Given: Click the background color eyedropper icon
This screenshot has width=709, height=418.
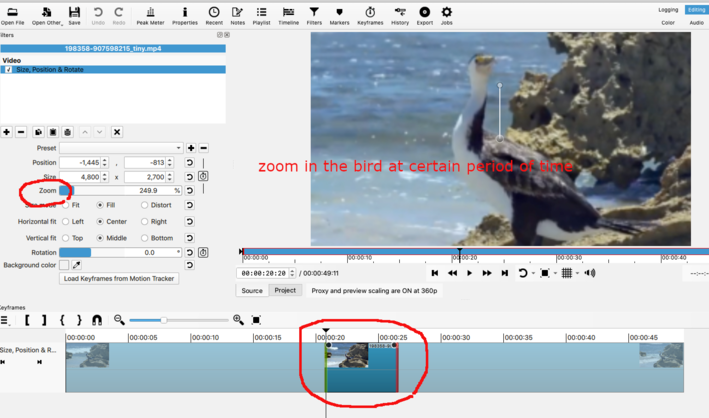Looking at the screenshot, I should pyautogui.click(x=77, y=265).
